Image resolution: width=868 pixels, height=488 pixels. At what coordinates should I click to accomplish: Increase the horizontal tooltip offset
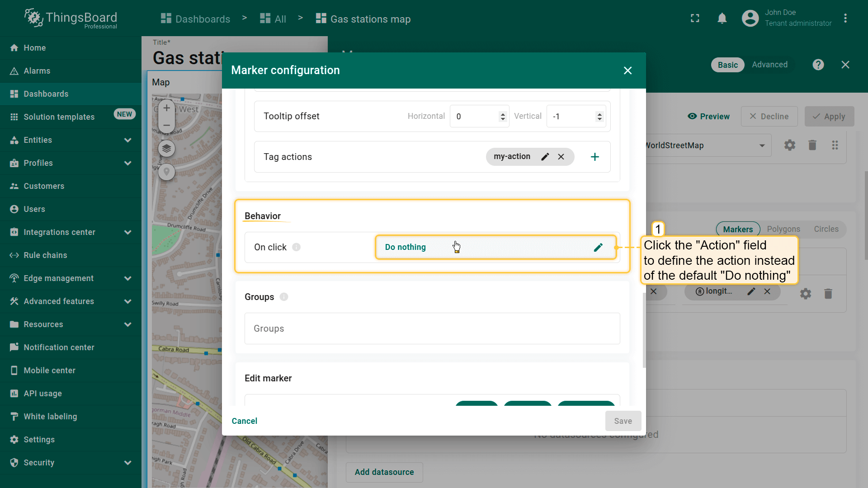pos(503,113)
